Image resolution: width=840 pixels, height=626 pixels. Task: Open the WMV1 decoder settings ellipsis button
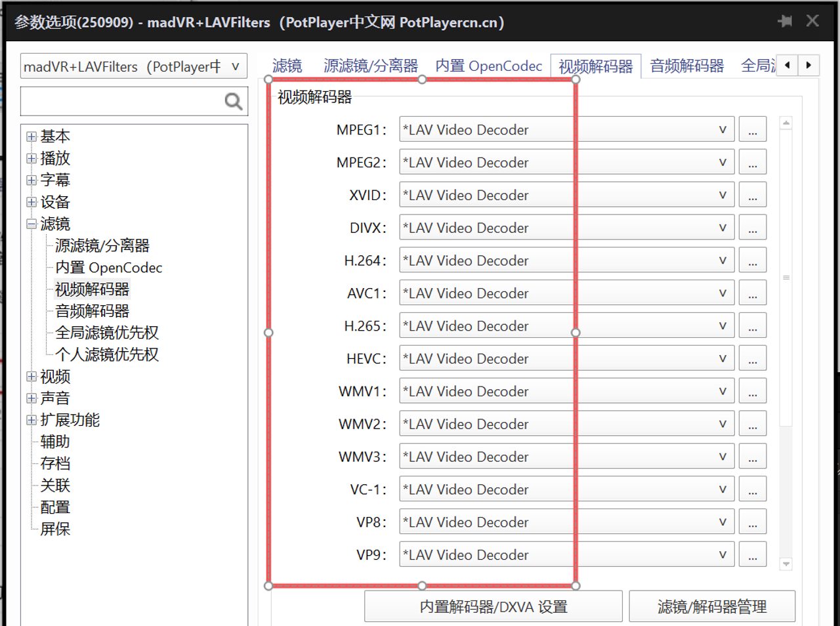coord(753,391)
